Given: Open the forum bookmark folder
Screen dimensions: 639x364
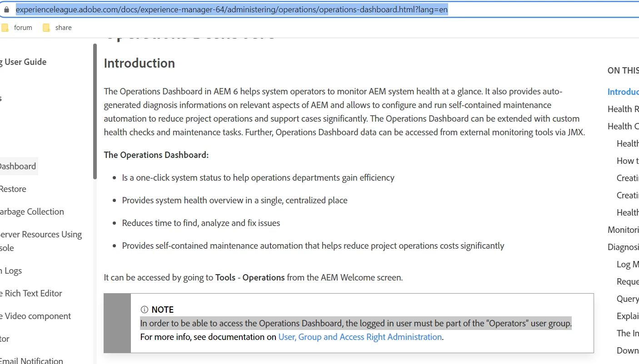Looking at the screenshot, I should [x=17, y=28].
